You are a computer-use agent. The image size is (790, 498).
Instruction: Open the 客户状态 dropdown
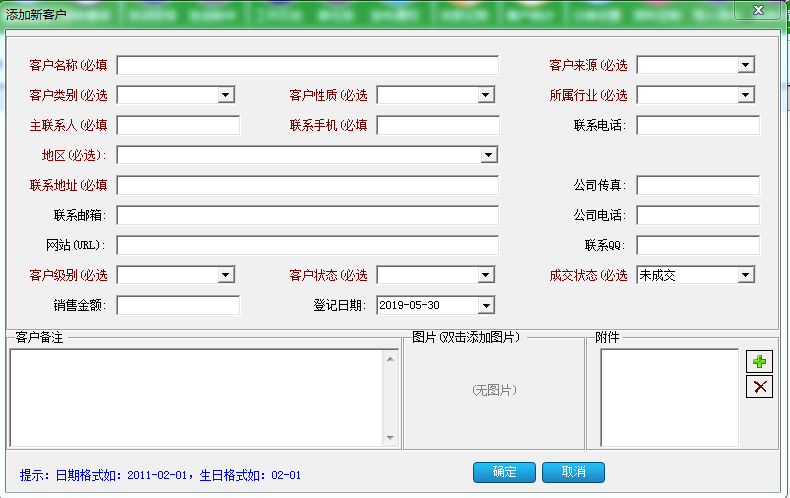(x=486, y=275)
